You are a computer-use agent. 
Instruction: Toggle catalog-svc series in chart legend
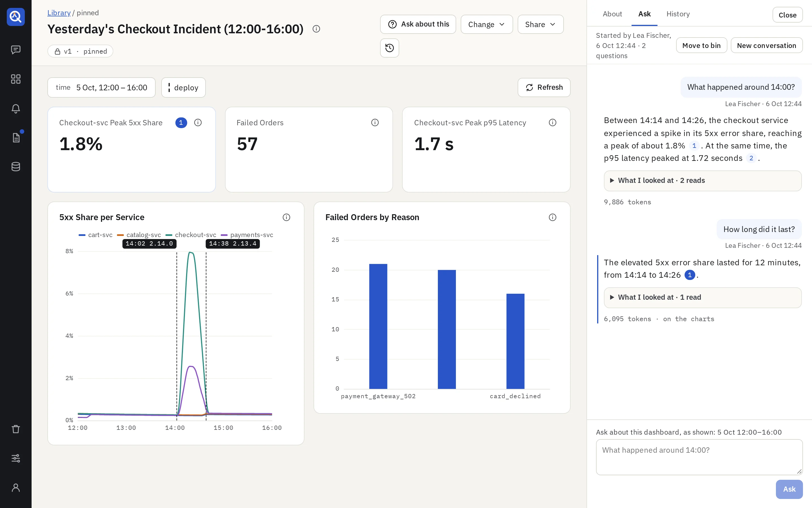139,235
